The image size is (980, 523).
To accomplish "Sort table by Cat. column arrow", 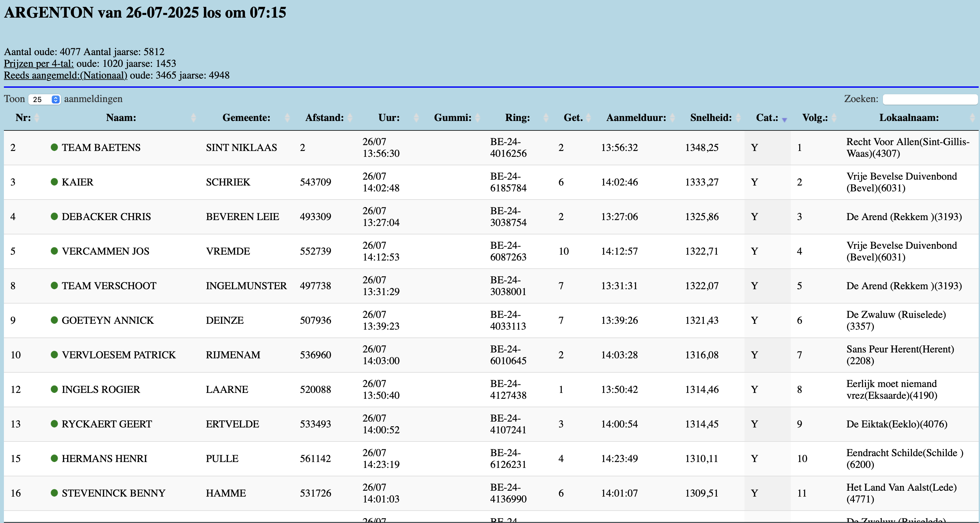I will click(x=784, y=120).
